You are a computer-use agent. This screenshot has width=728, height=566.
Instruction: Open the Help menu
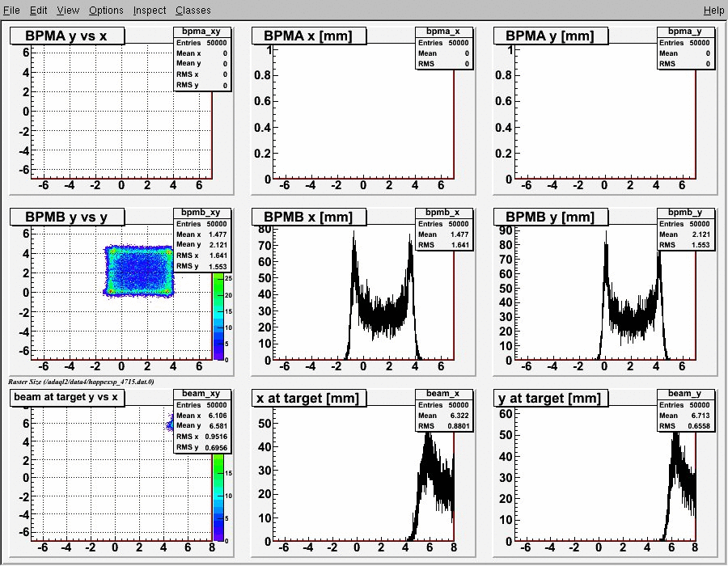713,11
